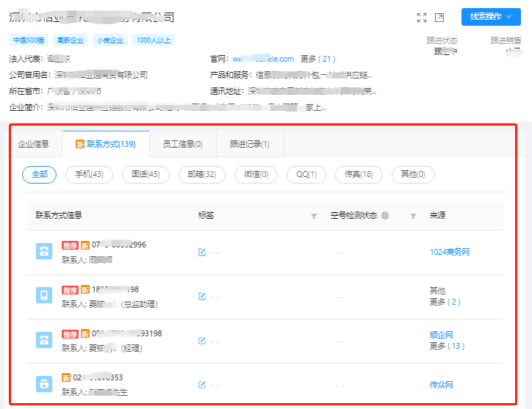The height and width of the screenshot is (409, 532).
Task: Click mobile phone icon for number ending 198
Action: click(x=44, y=295)
